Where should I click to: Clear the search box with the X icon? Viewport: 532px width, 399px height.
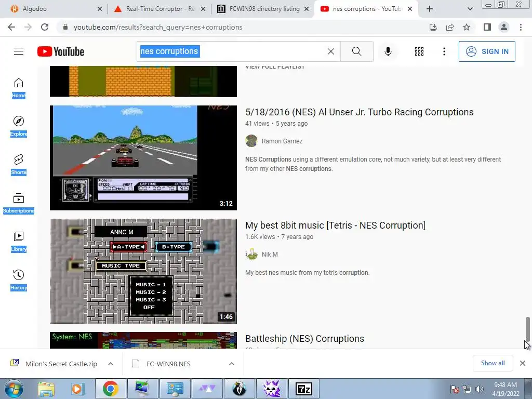pyautogui.click(x=331, y=51)
